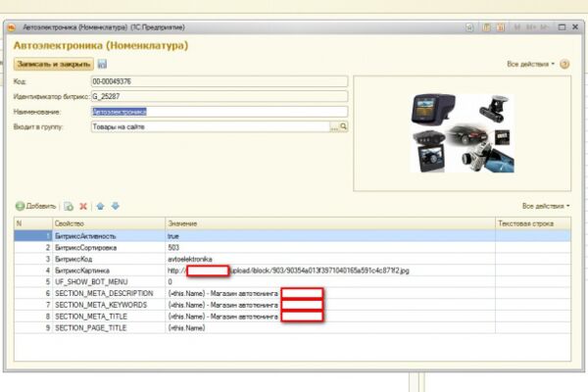Click the value 'true' cell
The height and width of the screenshot is (392, 588).
click(x=330, y=236)
